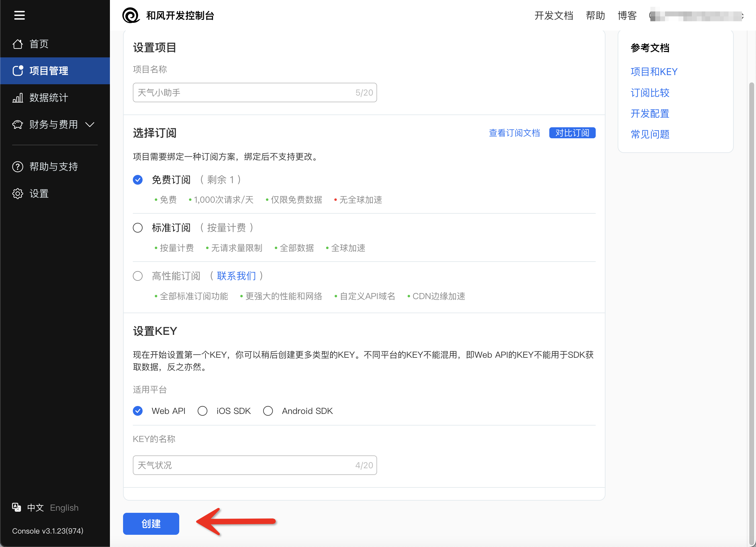Viewport: 756px width, 547px height.
Task: Click the 仅限免费数据 feature text
Action: [x=296, y=200]
